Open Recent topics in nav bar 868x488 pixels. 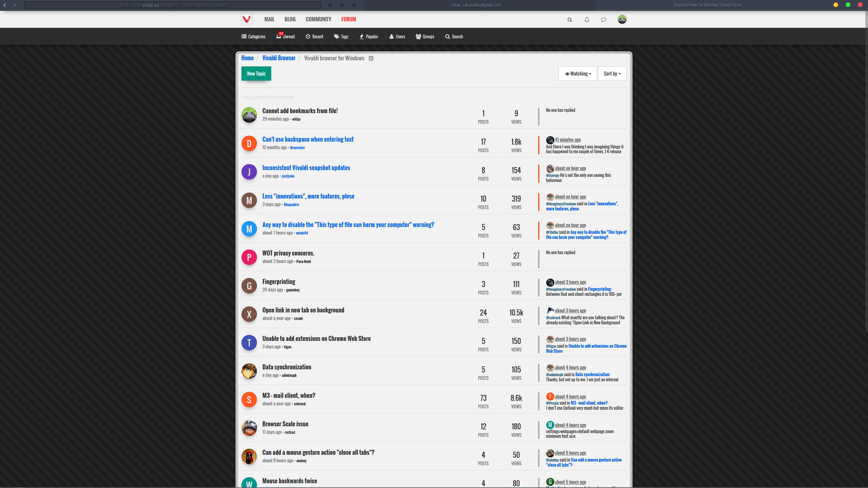(314, 37)
